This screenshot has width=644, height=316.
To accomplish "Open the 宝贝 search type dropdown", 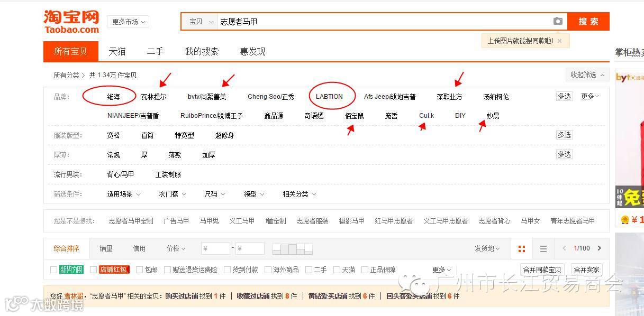I will click(x=200, y=22).
